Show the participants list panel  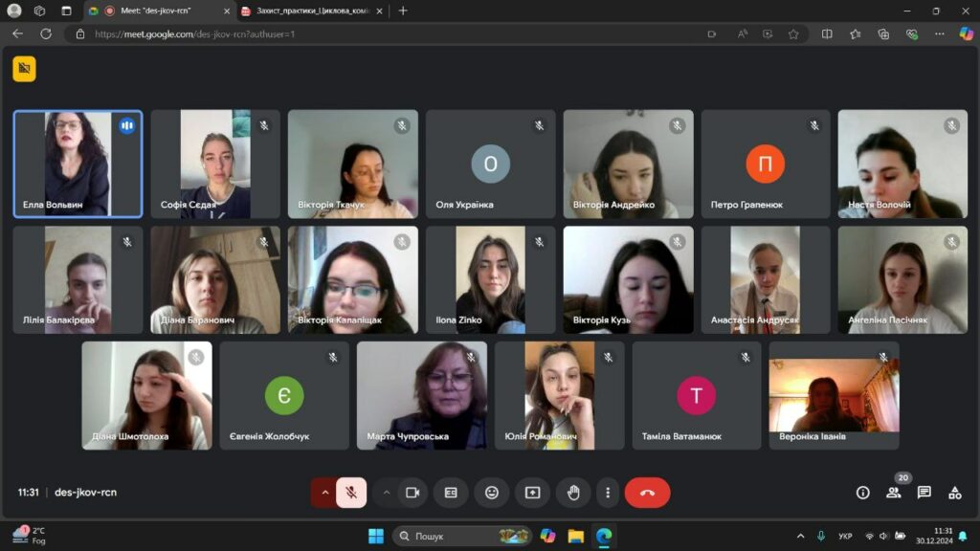click(893, 493)
